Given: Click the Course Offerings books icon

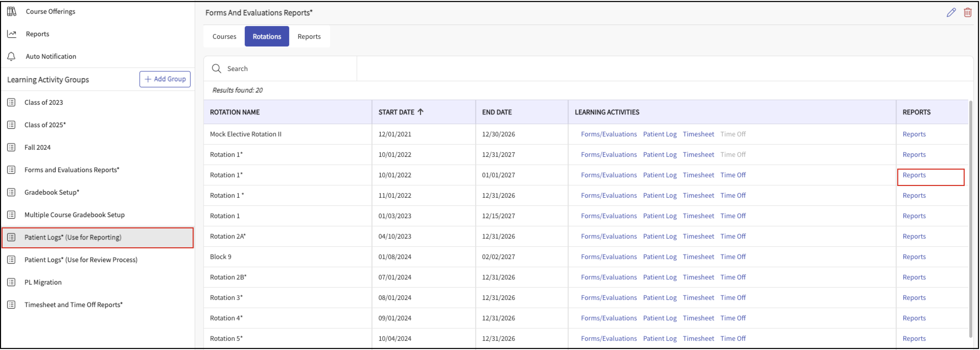Looking at the screenshot, I should (12, 11).
